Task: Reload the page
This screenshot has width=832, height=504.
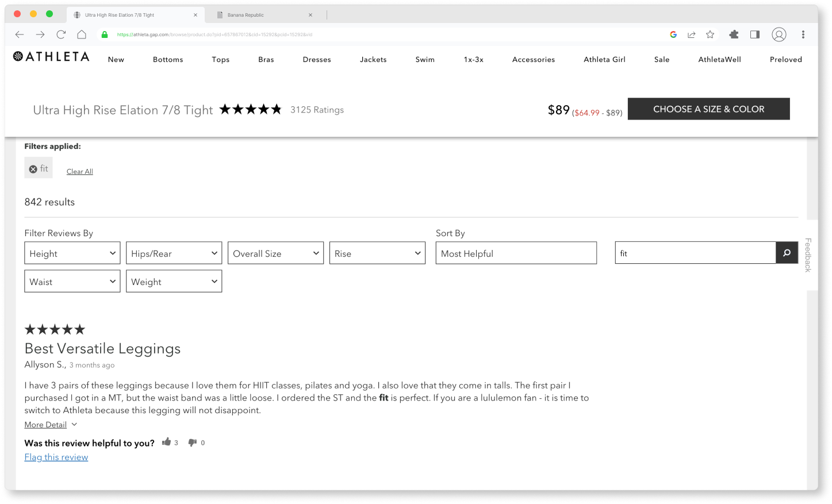Action: coord(61,34)
